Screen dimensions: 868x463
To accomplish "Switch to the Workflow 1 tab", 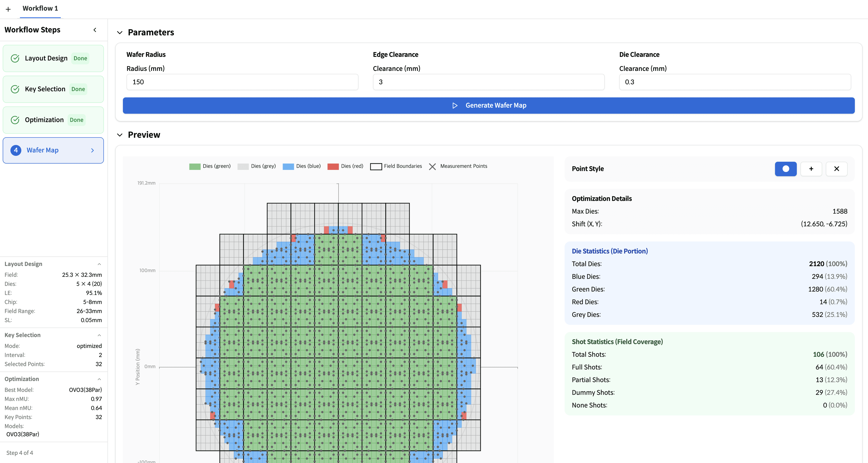I will point(40,8).
